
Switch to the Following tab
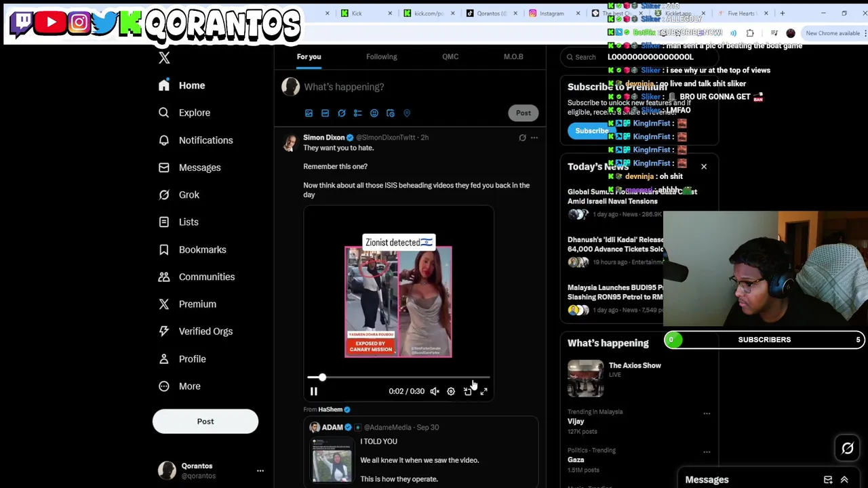coord(382,57)
